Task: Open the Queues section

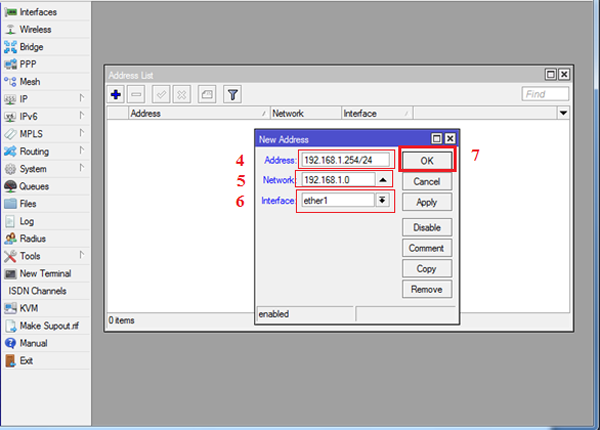Action: click(34, 186)
